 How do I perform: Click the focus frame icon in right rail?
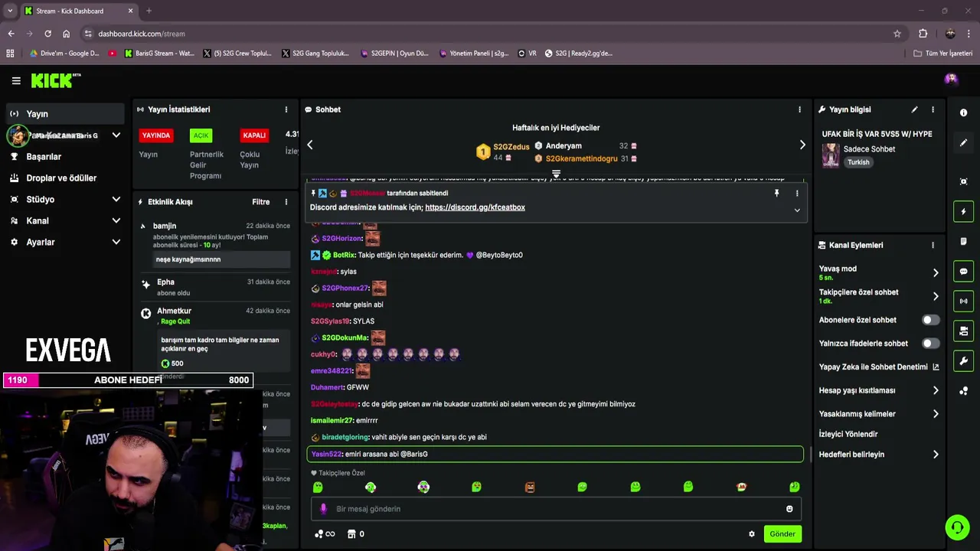963,181
